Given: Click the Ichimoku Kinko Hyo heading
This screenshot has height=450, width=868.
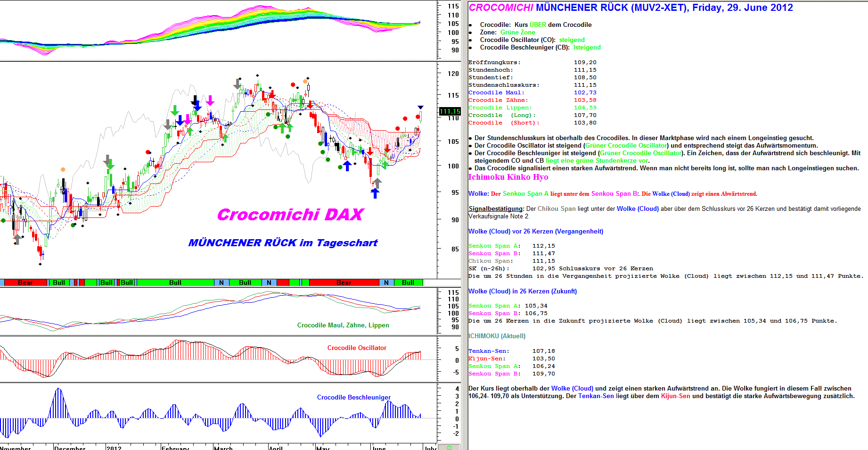Looking at the screenshot, I should (x=508, y=177).
